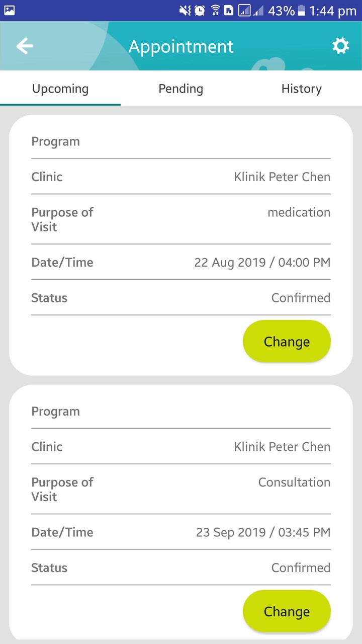Select the 23 Sep 2019 / 03:45 PM date
Screen dimensions: 362x644
click(x=263, y=532)
